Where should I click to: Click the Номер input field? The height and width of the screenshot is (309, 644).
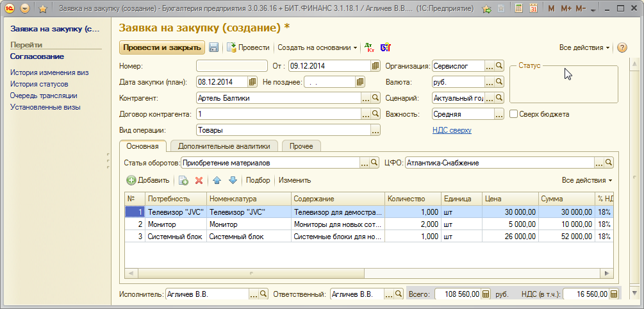click(231, 66)
